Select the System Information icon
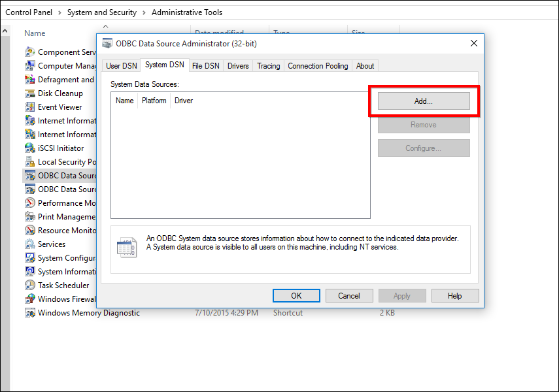559x392 pixels. (x=30, y=272)
